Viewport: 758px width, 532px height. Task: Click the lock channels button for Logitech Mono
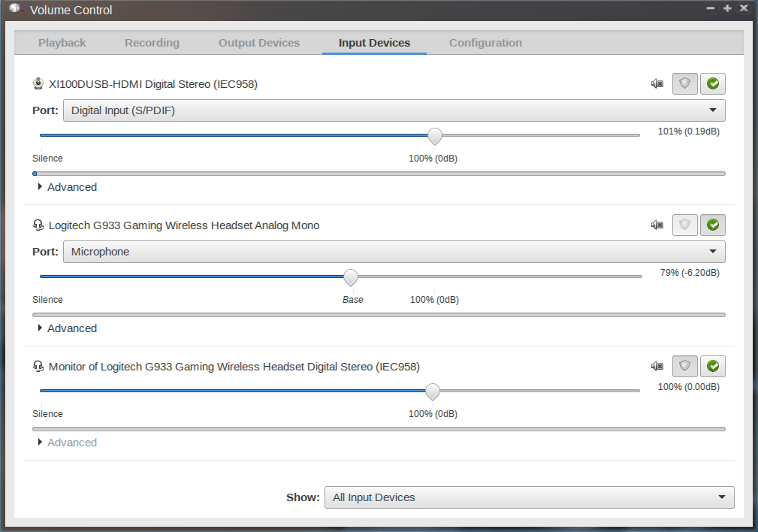click(x=684, y=225)
